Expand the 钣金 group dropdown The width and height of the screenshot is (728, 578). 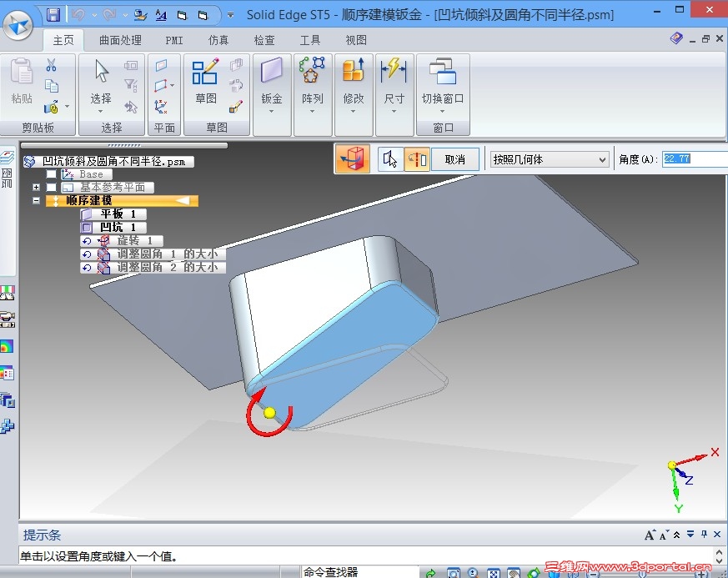[272, 112]
